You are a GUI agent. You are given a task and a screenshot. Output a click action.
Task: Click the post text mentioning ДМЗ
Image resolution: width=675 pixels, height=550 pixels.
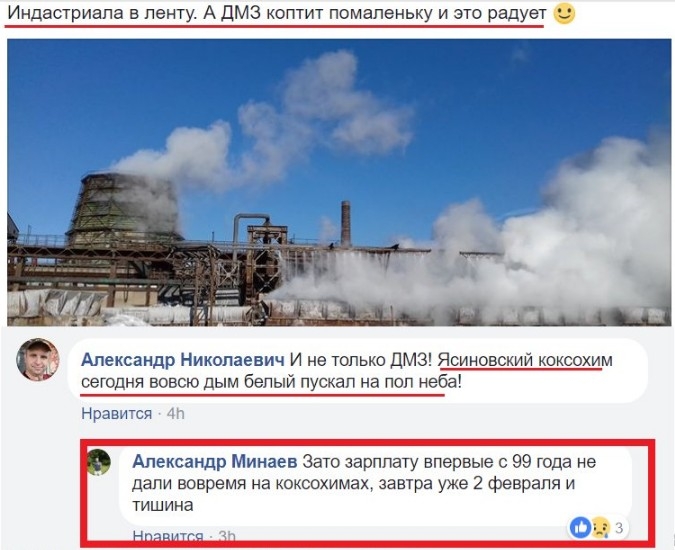click(x=277, y=14)
